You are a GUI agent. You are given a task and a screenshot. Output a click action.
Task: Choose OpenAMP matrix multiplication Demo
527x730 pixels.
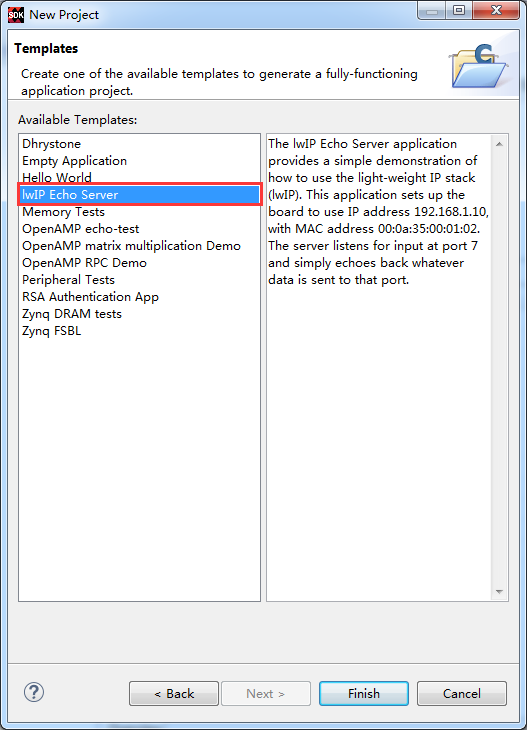point(140,246)
